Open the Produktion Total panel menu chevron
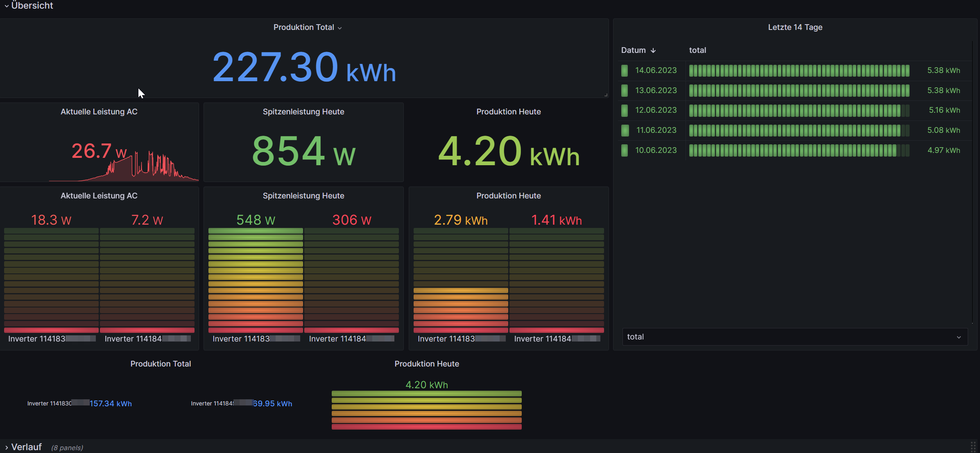980x453 pixels. (x=339, y=28)
